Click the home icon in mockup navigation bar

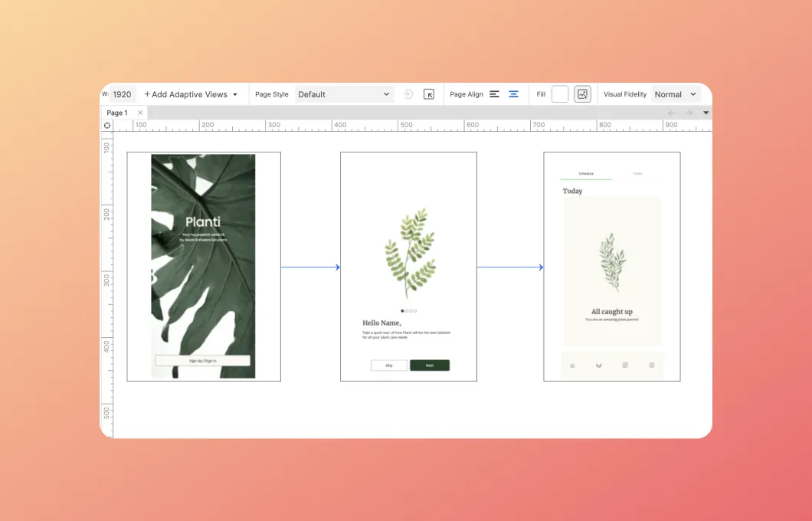click(572, 365)
